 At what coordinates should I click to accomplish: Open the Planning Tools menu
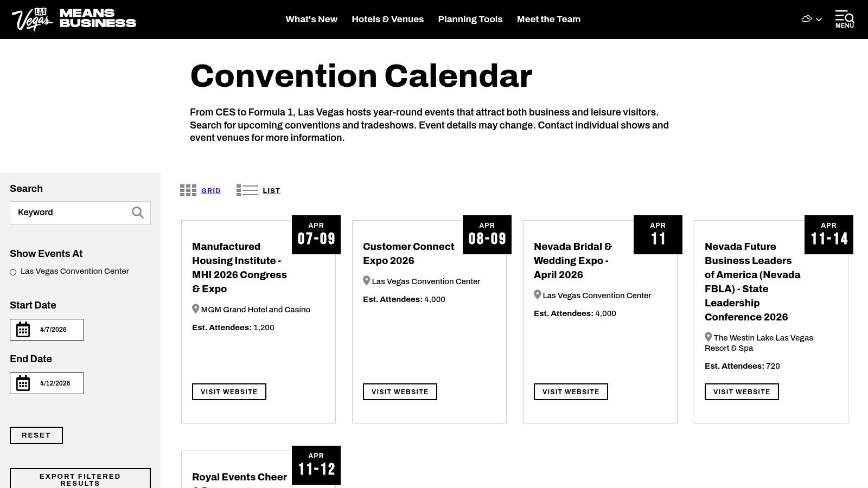(x=470, y=19)
